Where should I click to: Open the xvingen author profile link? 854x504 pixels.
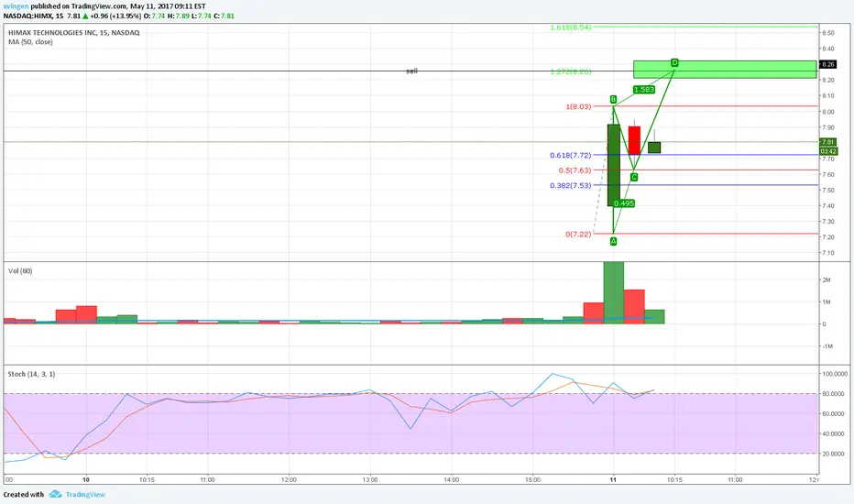pyautogui.click(x=16, y=6)
